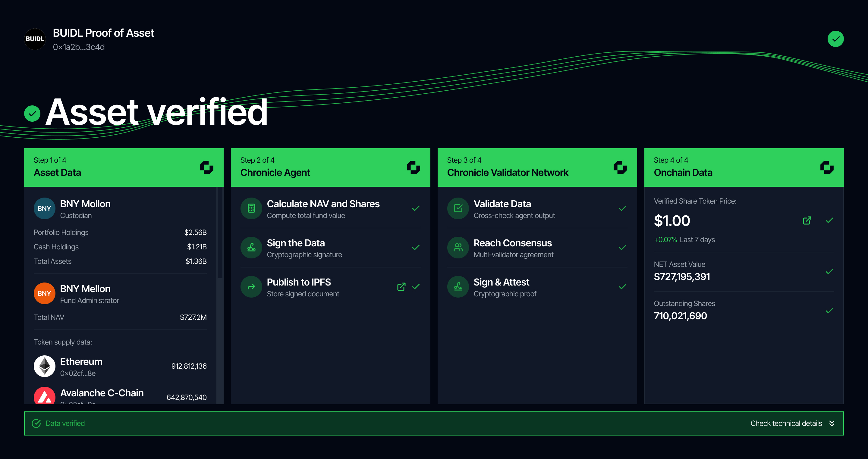Click NET Asset Value $727,195,391

tap(682, 277)
